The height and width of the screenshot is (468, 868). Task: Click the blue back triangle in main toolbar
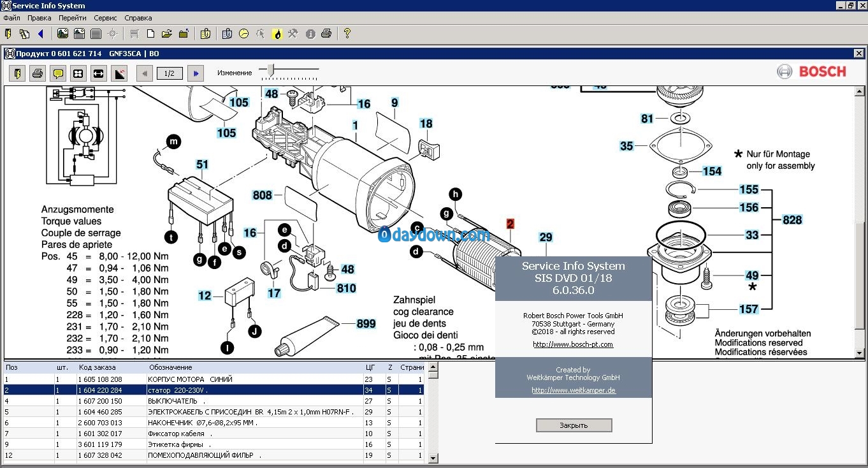pyautogui.click(x=41, y=34)
